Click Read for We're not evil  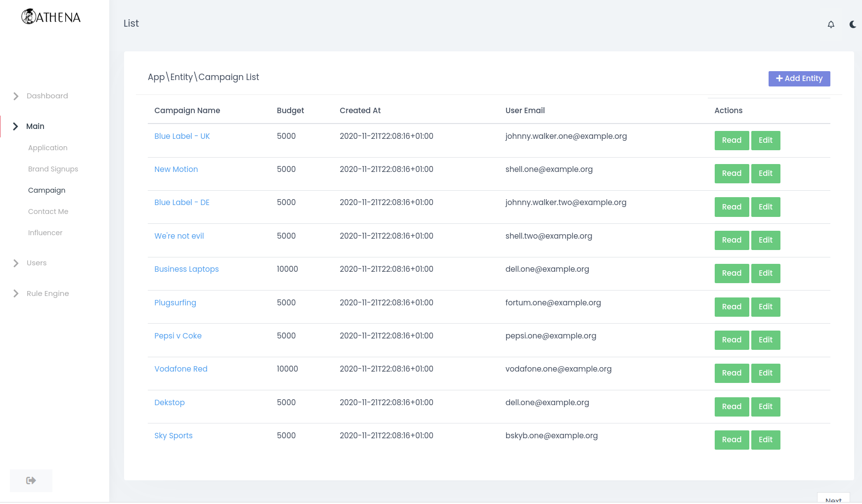[732, 240]
